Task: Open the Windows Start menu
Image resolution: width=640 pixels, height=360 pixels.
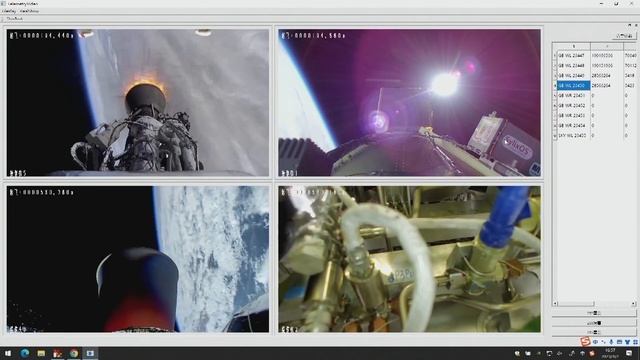Action: (x=8, y=353)
